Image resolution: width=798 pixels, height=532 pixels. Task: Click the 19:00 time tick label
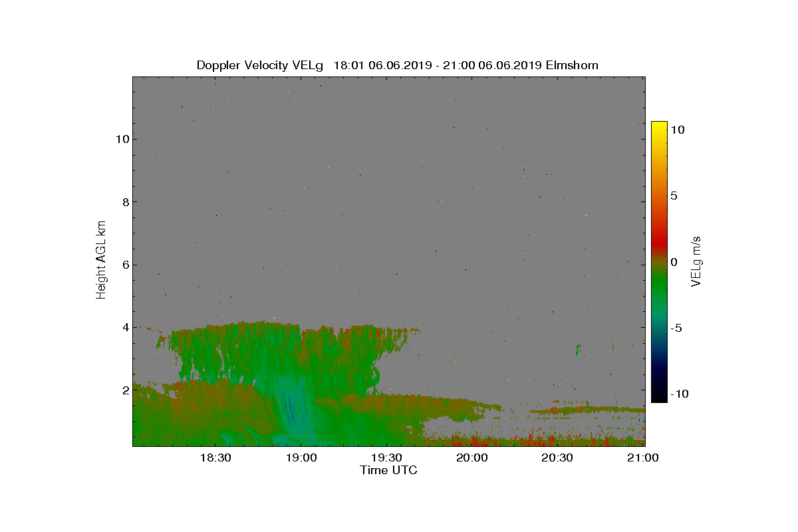point(301,458)
